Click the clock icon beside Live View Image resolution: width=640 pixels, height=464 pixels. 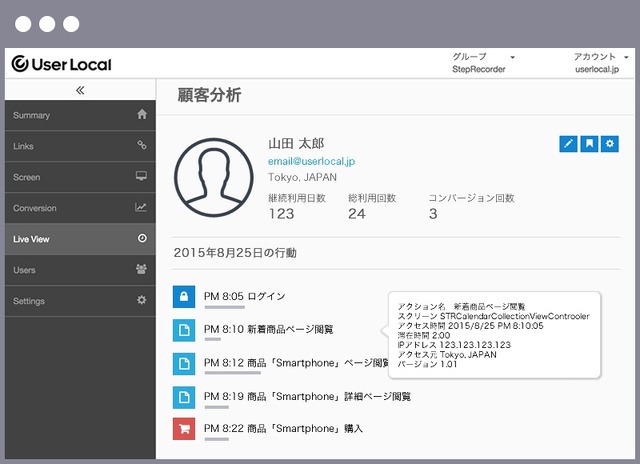click(142, 238)
